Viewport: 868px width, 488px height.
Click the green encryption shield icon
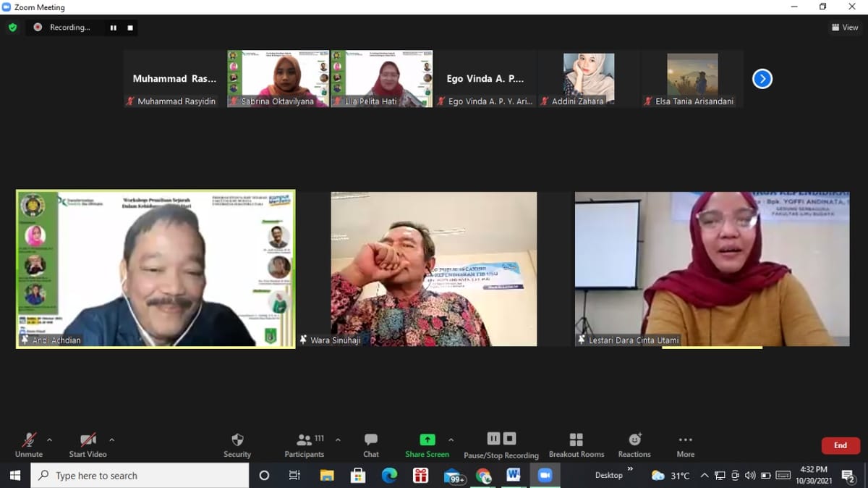pos(12,28)
